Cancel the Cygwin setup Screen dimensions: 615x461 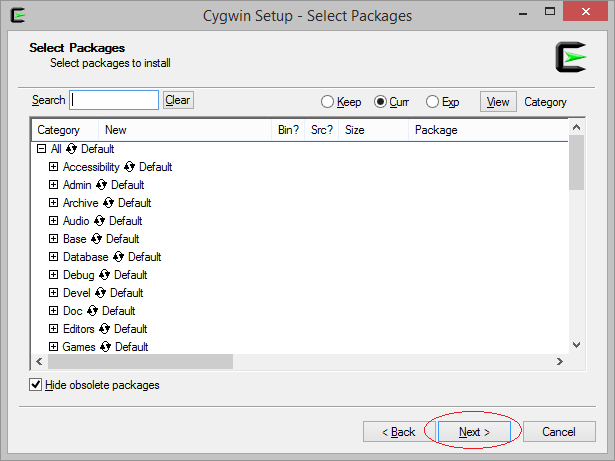[x=559, y=432]
